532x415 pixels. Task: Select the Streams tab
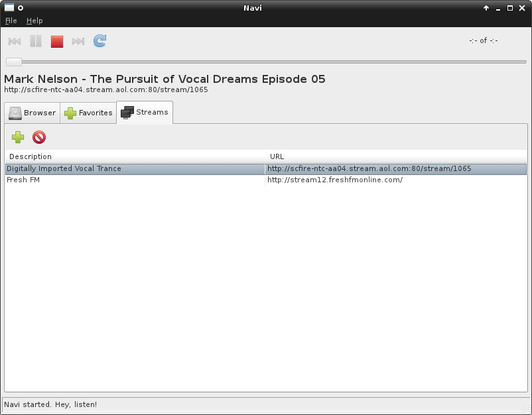point(145,112)
